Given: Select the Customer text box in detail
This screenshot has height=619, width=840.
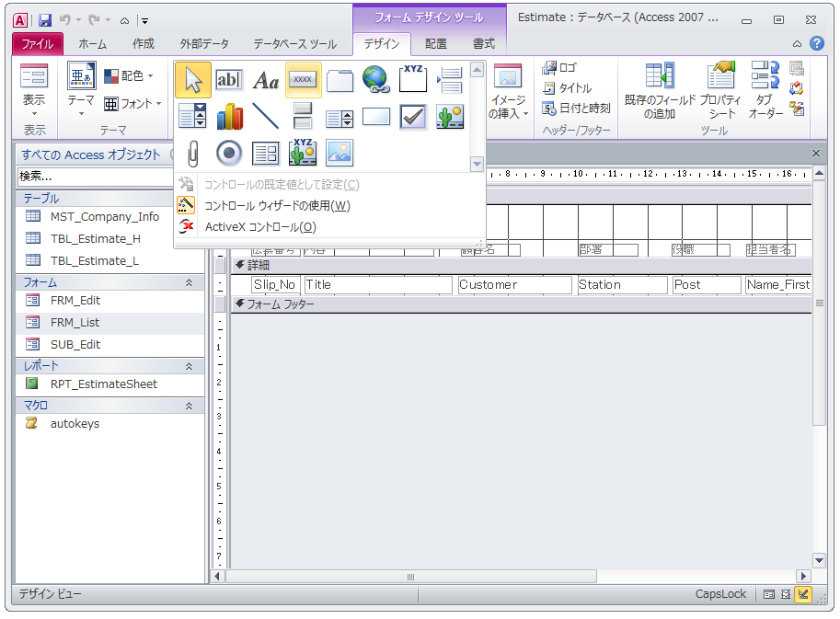Looking at the screenshot, I should (514, 285).
